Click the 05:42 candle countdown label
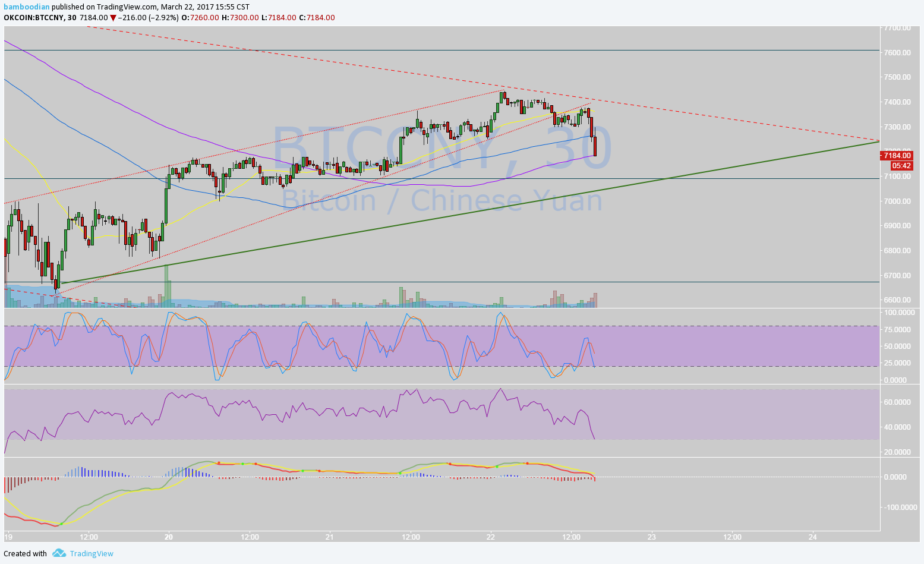The width and height of the screenshot is (924, 564). (x=901, y=166)
